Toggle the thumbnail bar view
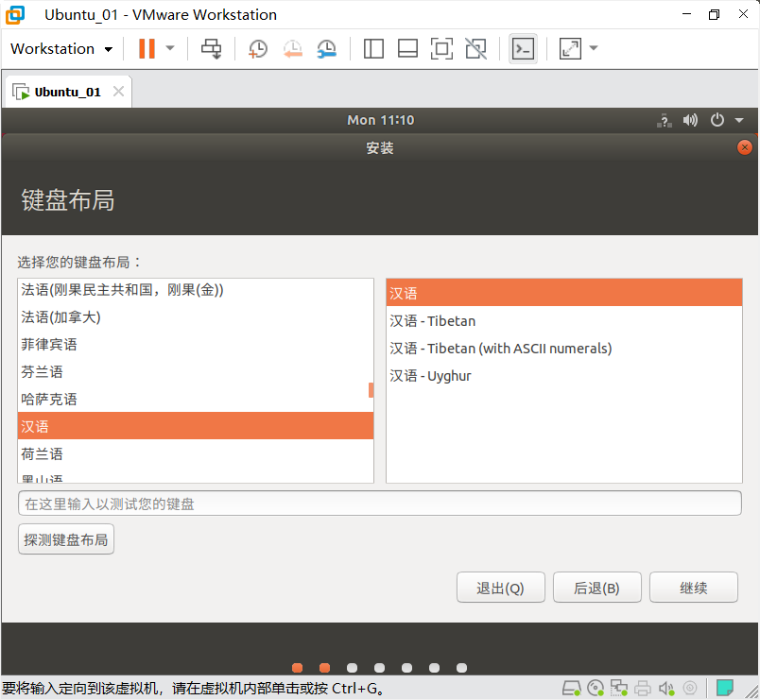Viewport: 760px width, 700px height. (x=407, y=48)
